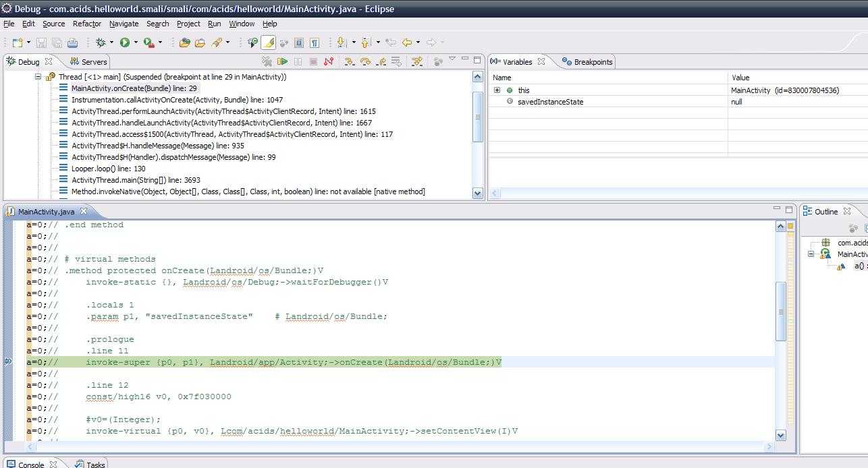Expand the 'this' variable node
The width and height of the screenshot is (868, 468).
point(497,90)
